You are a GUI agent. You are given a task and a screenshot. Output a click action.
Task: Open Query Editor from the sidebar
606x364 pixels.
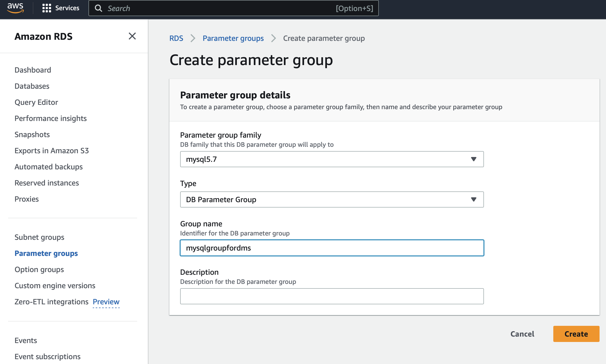[36, 102]
